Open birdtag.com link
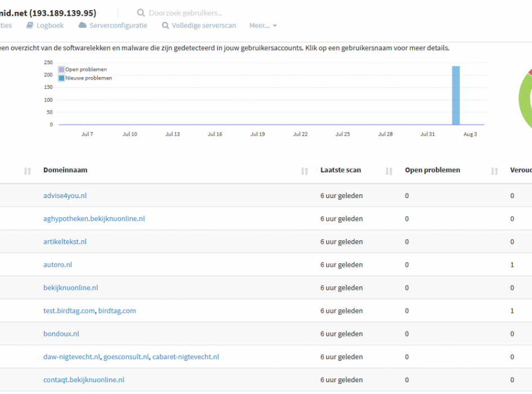The width and height of the screenshot is (532, 394). click(117, 311)
